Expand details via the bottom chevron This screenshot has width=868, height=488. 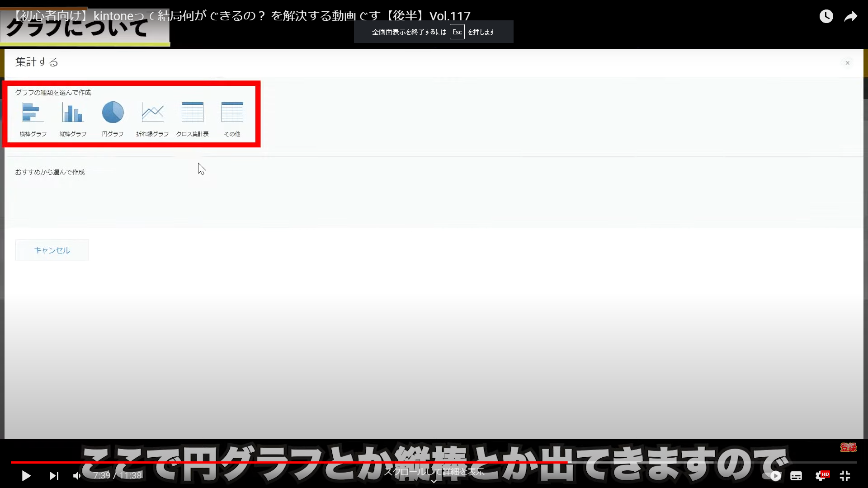[434, 481]
